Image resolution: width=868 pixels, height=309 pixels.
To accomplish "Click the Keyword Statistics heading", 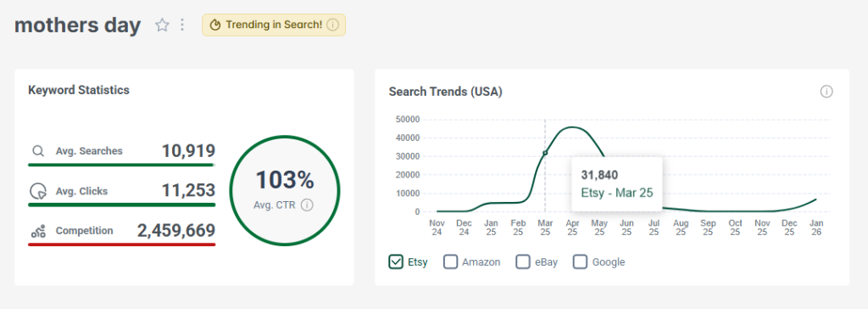I will click(79, 90).
